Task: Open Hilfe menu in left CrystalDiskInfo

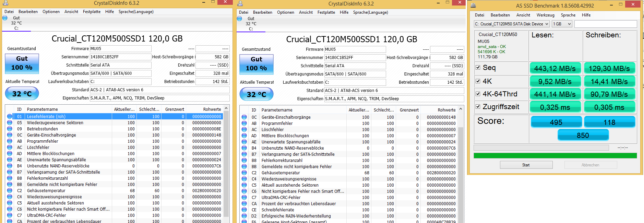Action: coord(110,12)
